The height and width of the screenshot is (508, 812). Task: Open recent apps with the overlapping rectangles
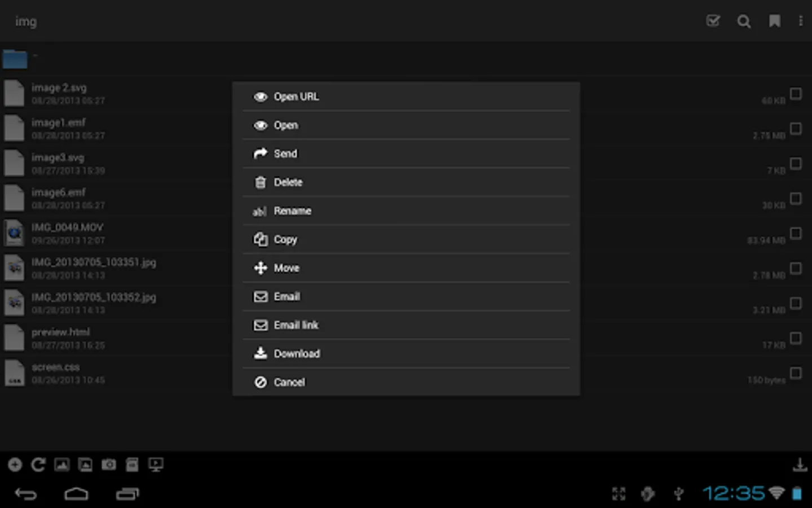[127, 494]
